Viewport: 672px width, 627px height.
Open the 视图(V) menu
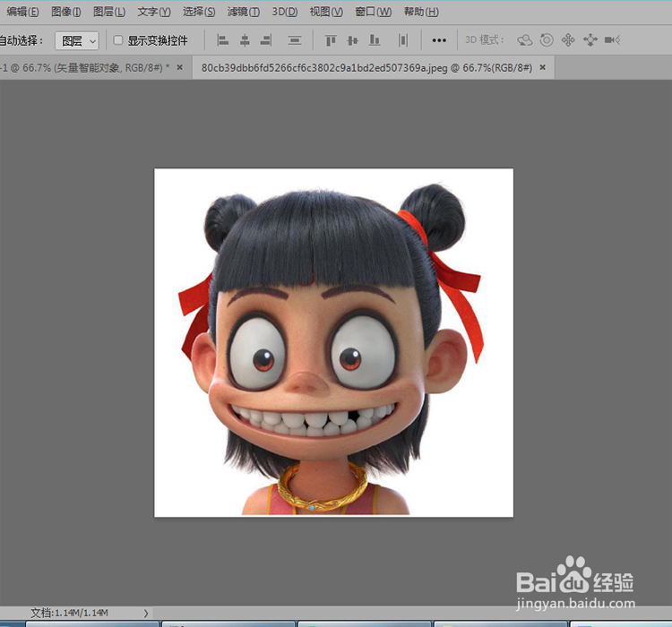326,12
